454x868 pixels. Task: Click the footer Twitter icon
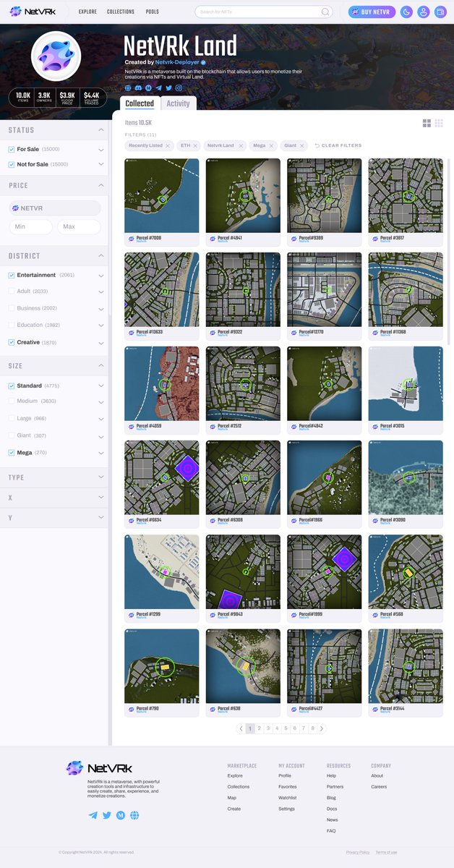click(x=107, y=815)
